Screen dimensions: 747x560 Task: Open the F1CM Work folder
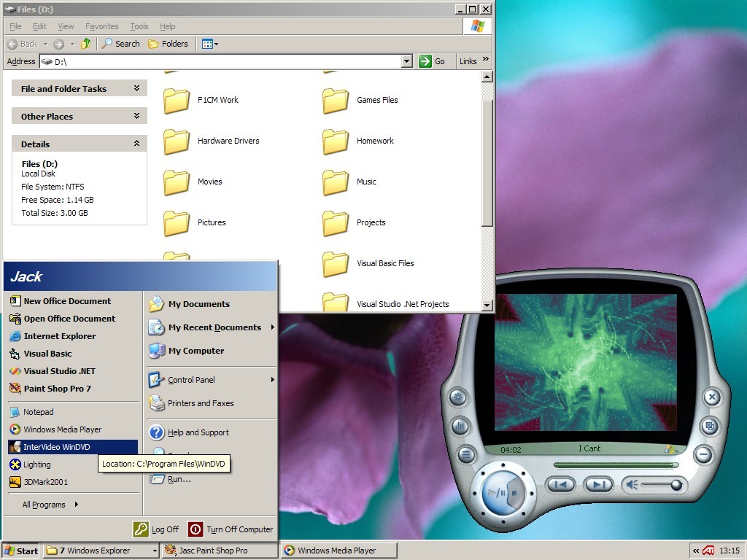[x=201, y=101]
